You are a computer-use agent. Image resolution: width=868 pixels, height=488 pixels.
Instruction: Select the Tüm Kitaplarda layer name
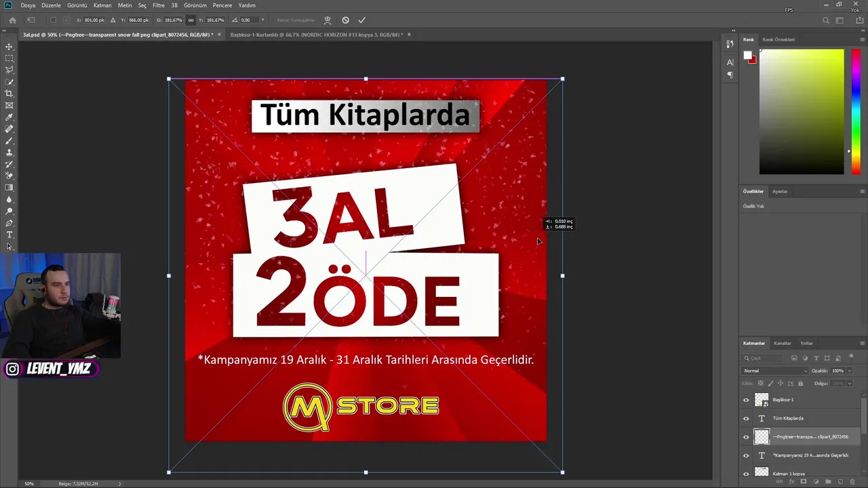pyautogui.click(x=788, y=418)
